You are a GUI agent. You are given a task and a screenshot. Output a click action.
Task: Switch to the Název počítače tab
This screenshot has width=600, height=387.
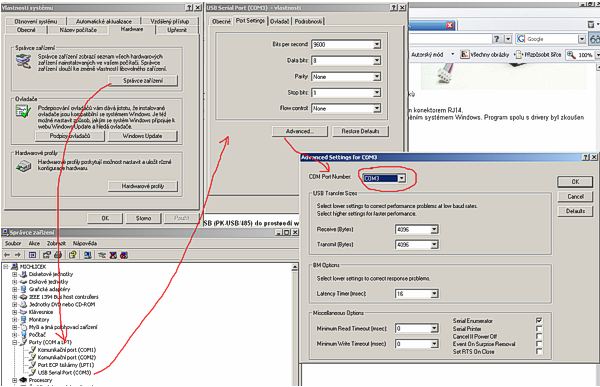78,30
